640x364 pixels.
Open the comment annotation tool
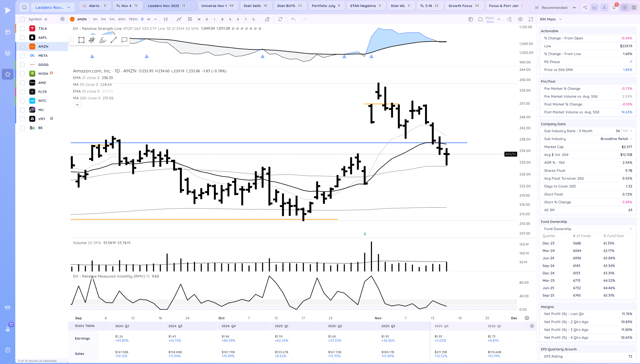124,40
